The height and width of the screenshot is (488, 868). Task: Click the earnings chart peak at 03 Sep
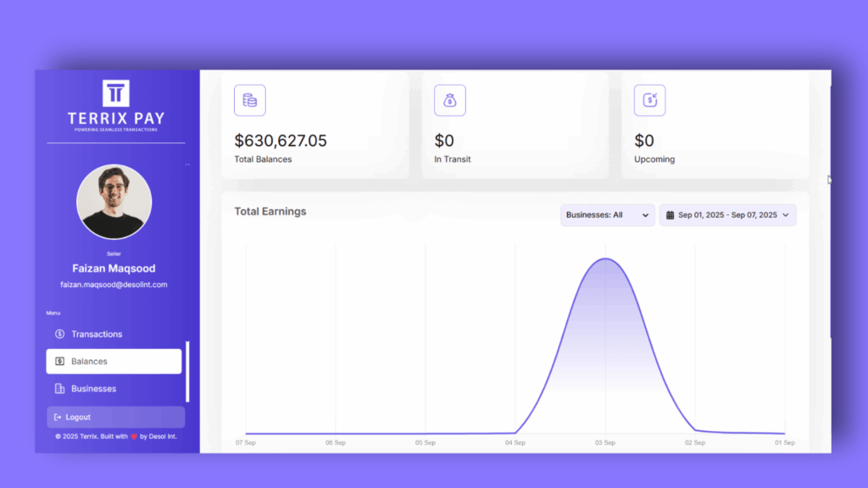pyautogui.click(x=605, y=259)
